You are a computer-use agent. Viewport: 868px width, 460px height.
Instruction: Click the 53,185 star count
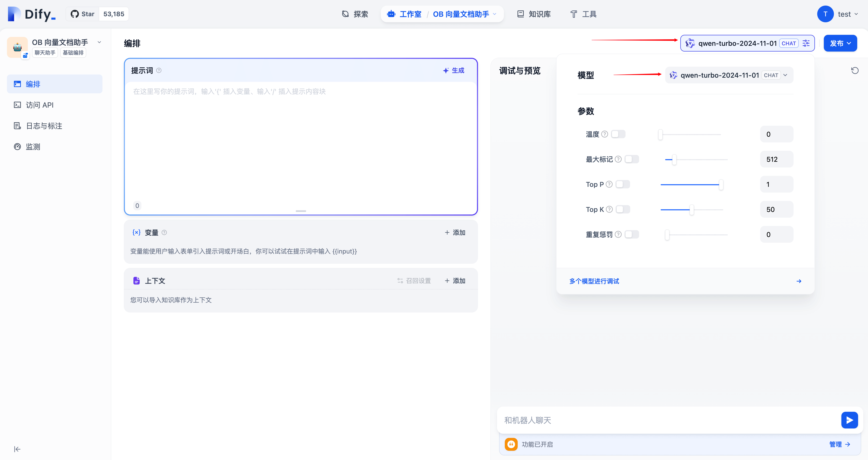[114, 14]
